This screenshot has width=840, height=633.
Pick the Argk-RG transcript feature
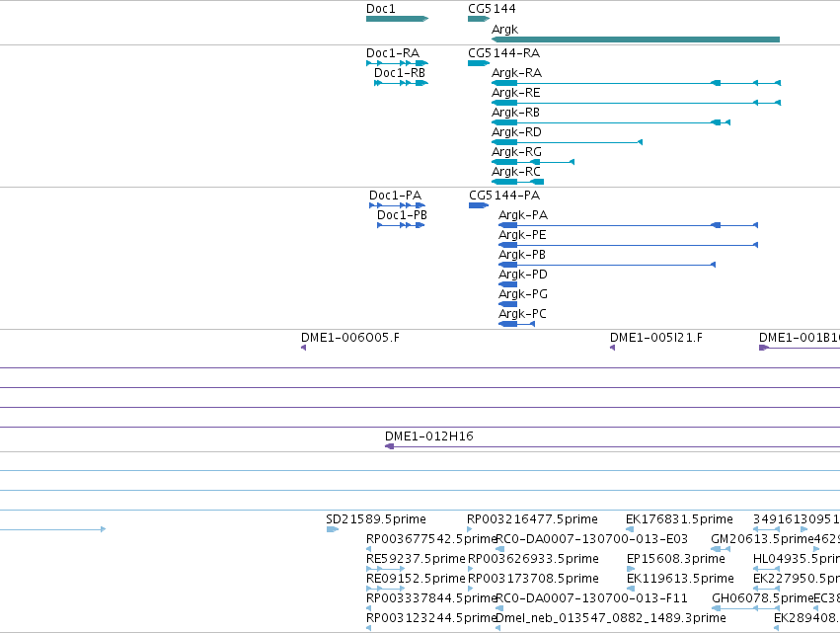[533, 162]
